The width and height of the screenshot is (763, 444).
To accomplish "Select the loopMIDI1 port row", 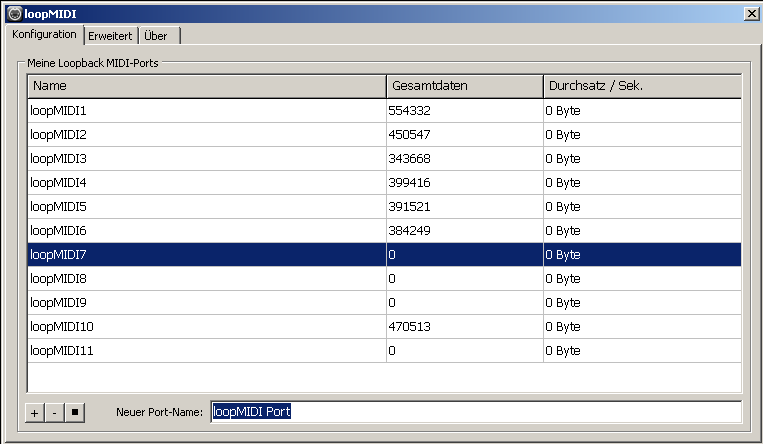I will click(x=384, y=111).
